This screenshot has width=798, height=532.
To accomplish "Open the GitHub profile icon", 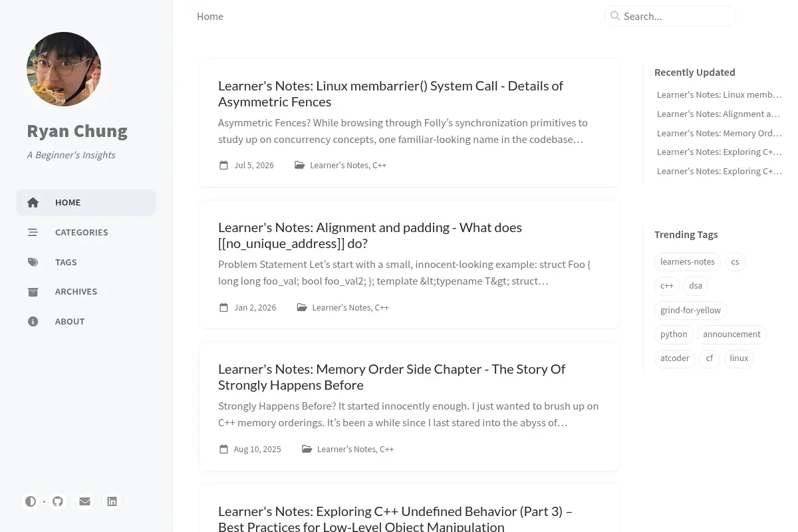I will coord(58,501).
